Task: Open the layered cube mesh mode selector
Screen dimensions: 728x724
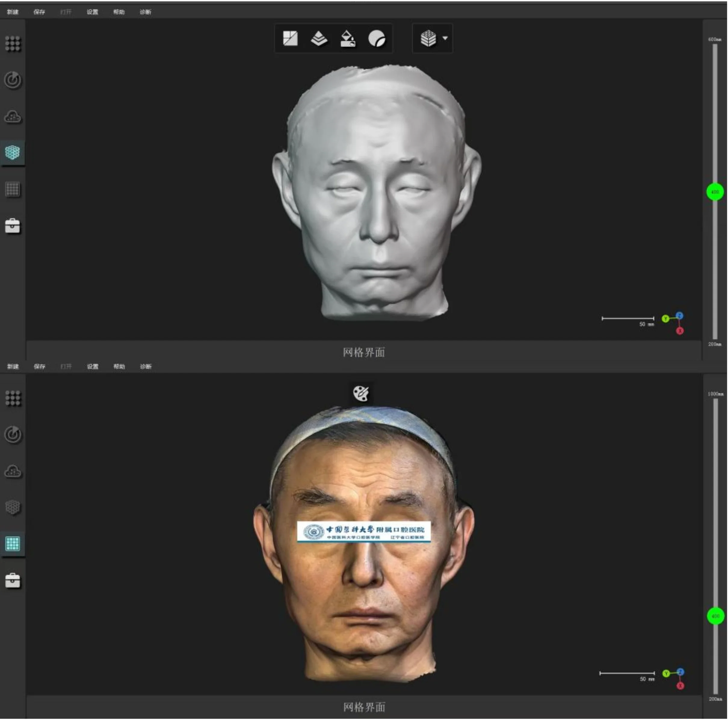Action: pos(428,38)
